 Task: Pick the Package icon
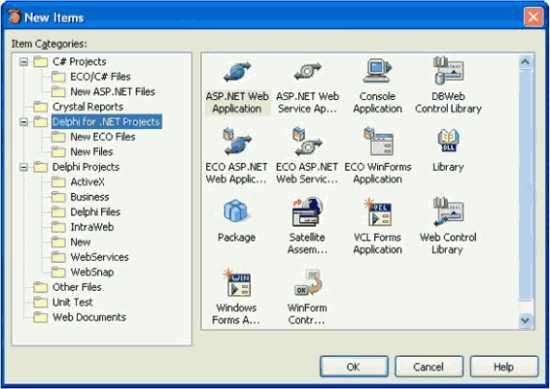236,212
